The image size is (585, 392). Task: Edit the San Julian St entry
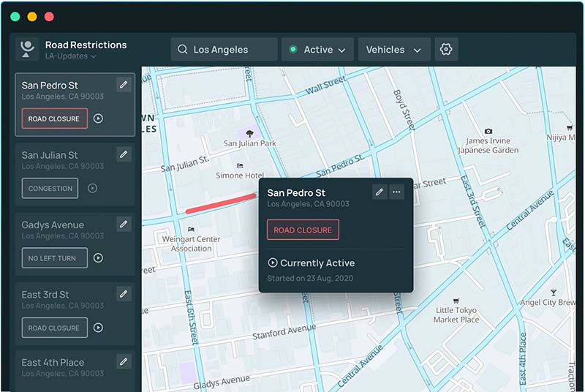click(x=124, y=154)
